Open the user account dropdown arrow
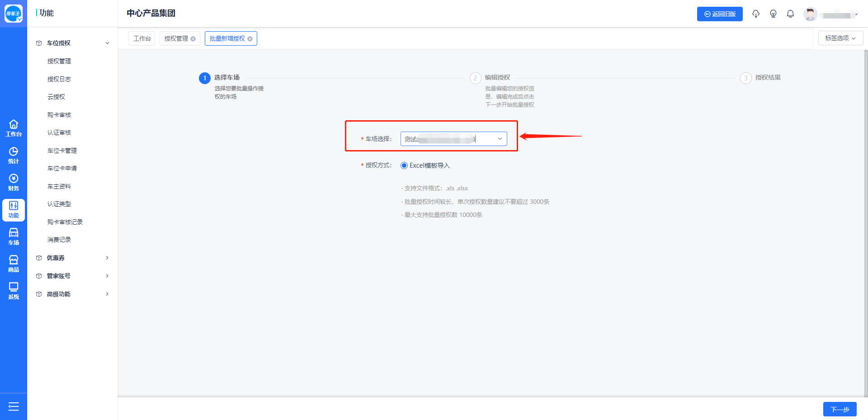The image size is (868, 420). [x=857, y=14]
